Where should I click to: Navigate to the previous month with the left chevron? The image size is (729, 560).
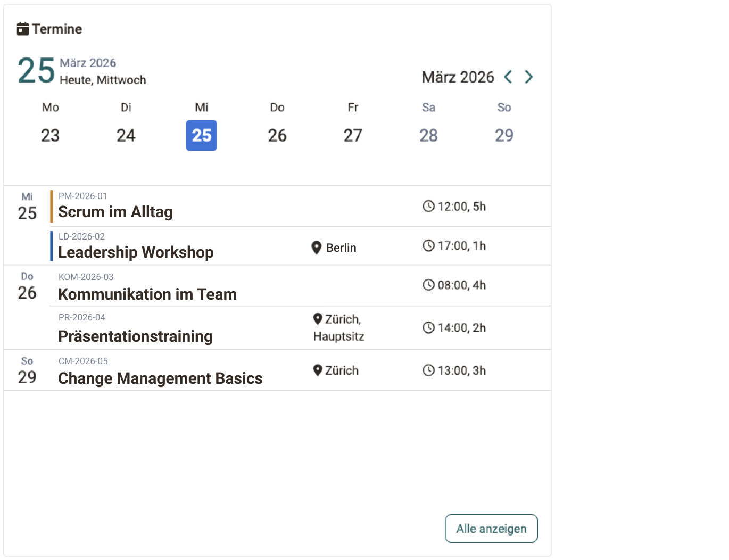tap(508, 77)
